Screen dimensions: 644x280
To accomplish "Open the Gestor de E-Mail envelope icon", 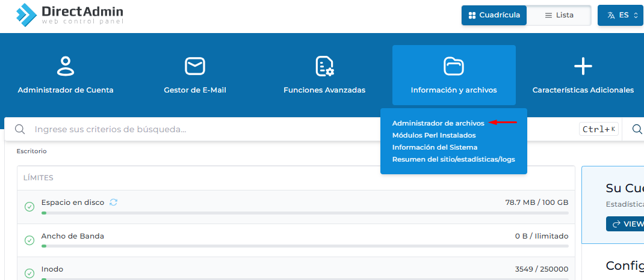I will [x=195, y=65].
